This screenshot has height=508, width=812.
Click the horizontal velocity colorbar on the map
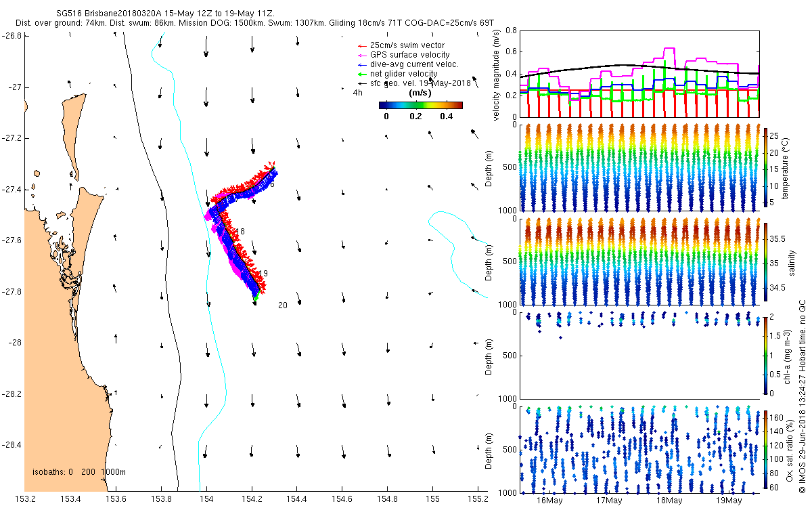pos(420,105)
